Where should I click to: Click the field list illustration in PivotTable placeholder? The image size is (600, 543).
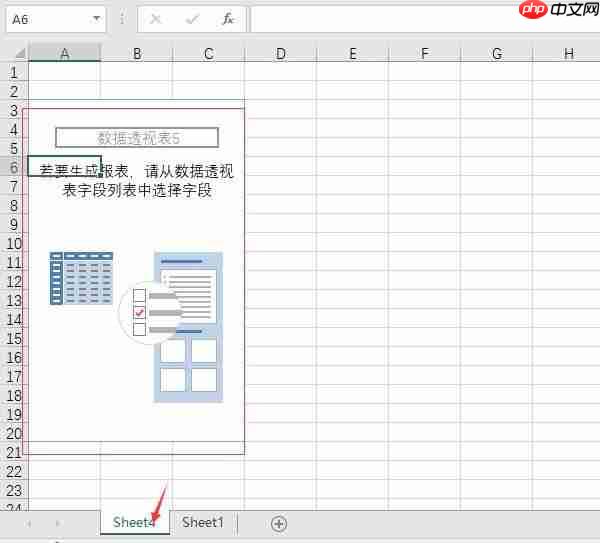click(188, 327)
